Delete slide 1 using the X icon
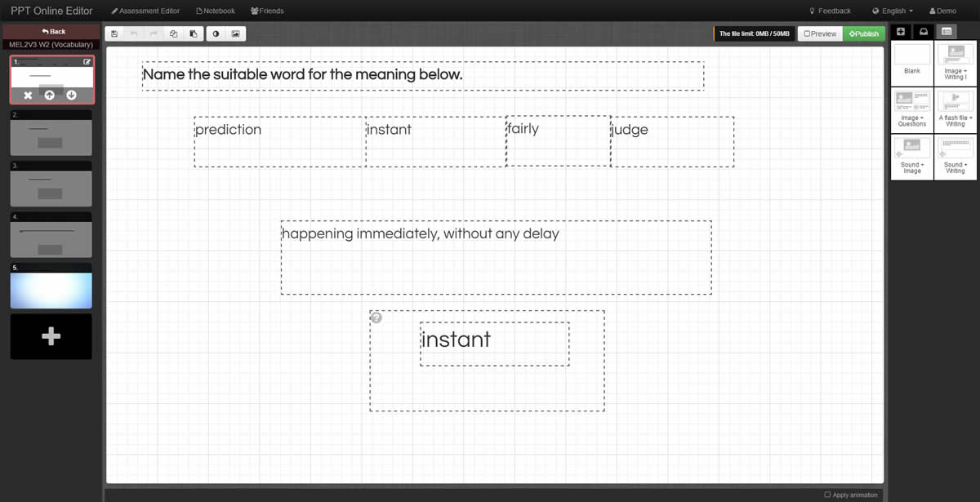The width and height of the screenshot is (980, 502). (x=28, y=96)
